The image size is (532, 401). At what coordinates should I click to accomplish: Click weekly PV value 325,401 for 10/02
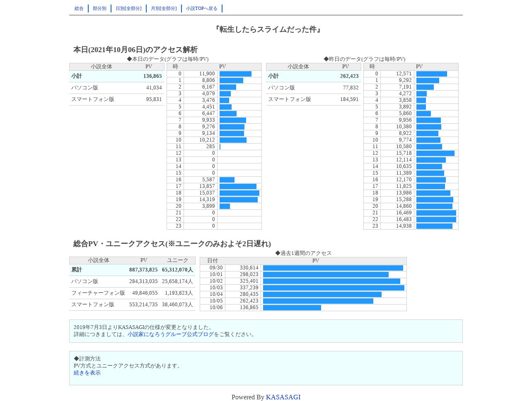click(x=249, y=281)
